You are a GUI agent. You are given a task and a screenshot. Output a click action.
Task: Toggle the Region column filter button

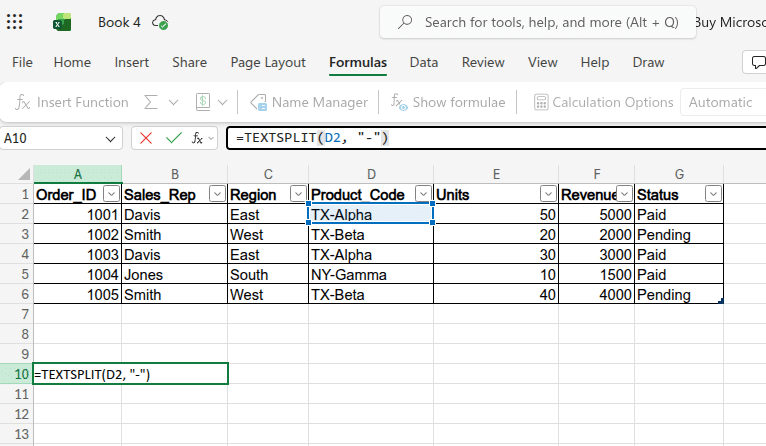tap(297, 194)
